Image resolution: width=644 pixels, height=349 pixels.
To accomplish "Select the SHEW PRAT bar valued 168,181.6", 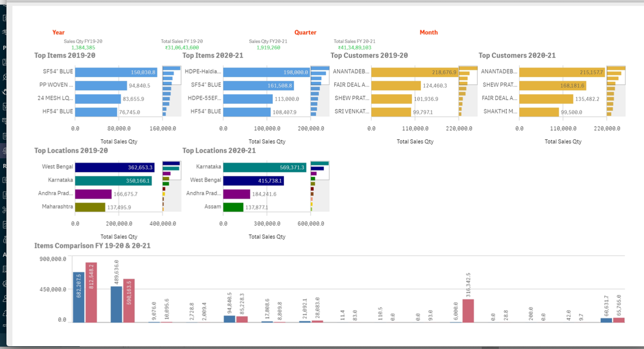I will (x=553, y=85).
